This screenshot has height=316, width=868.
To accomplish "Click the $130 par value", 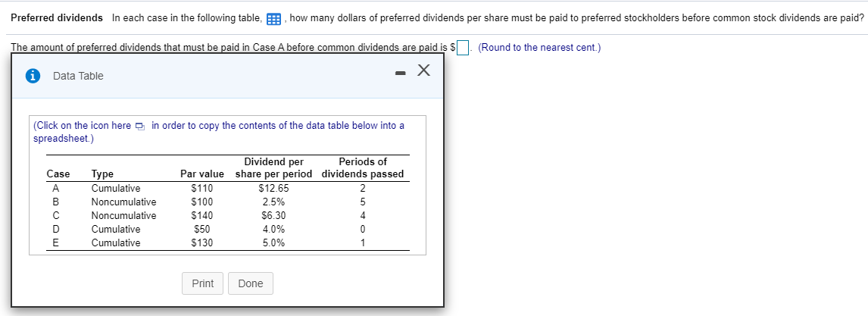I will (x=202, y=243).
